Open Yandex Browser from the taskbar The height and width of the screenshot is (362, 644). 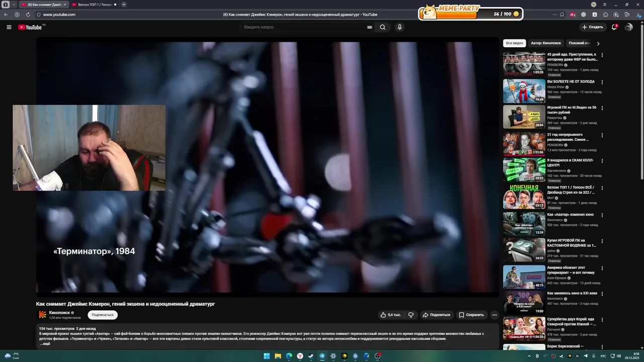300,356
